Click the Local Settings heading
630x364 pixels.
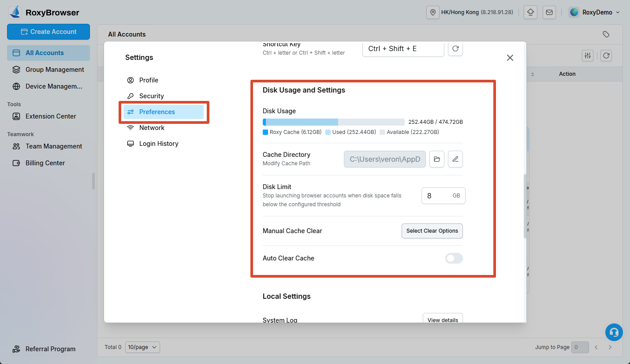tap(287, 296)
